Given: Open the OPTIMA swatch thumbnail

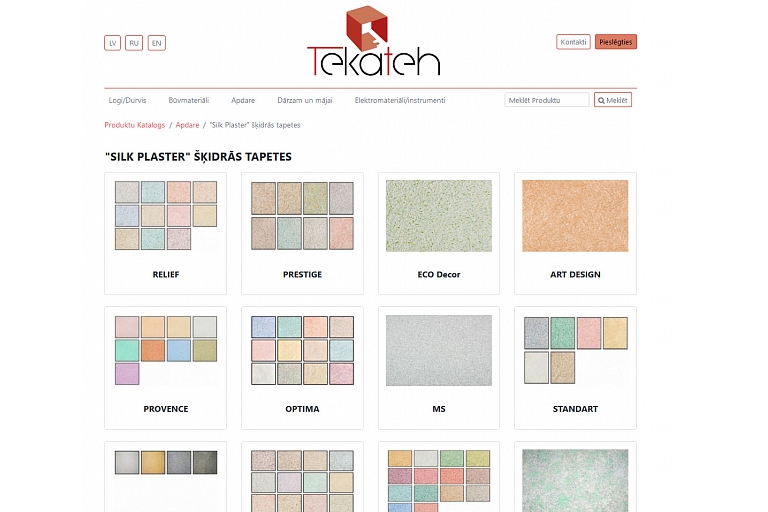Looking at the screenshot, I should click(x=302, y=350).
